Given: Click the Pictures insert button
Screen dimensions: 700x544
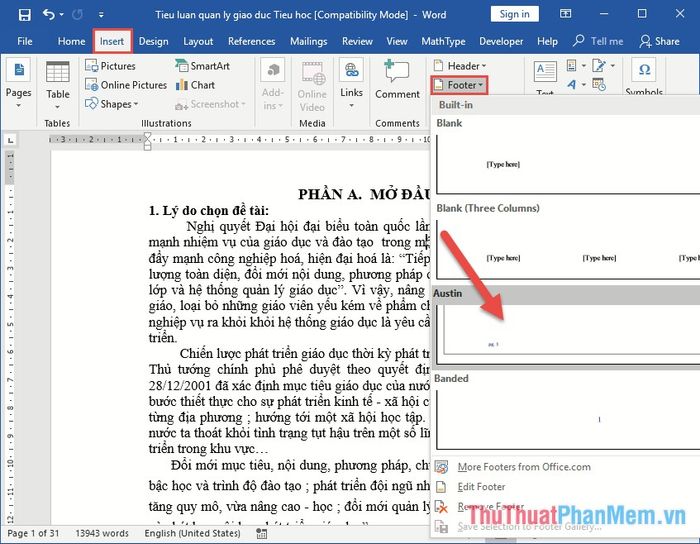Looking at the screenshot, I should point(110,66).
